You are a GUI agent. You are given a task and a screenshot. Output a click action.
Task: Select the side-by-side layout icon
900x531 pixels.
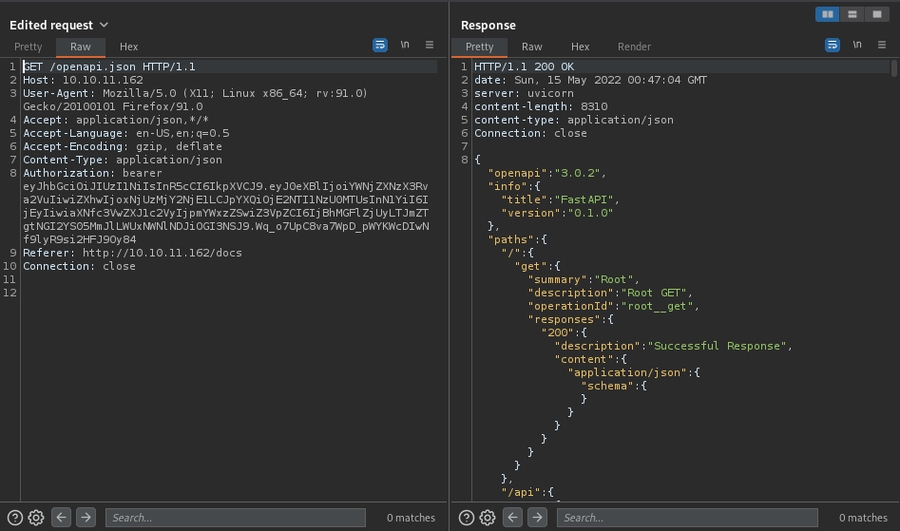[827, 14]
